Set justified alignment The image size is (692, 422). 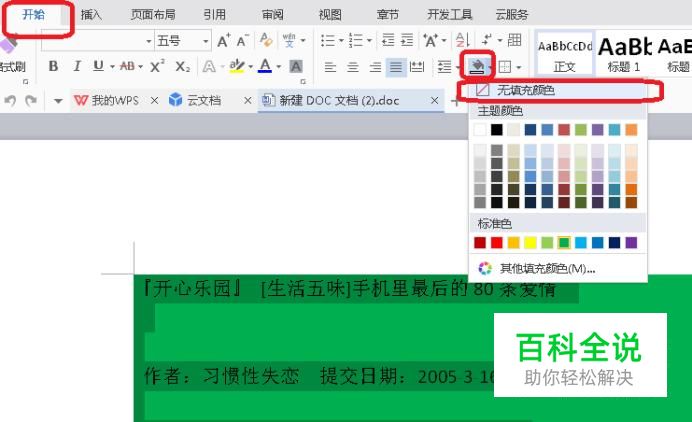[x=396, y=67]
